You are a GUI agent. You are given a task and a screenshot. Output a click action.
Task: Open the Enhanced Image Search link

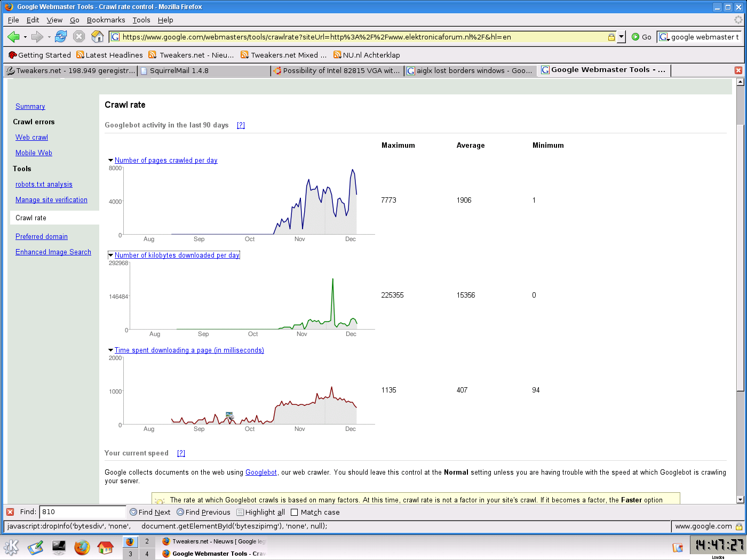coord(53,252)
